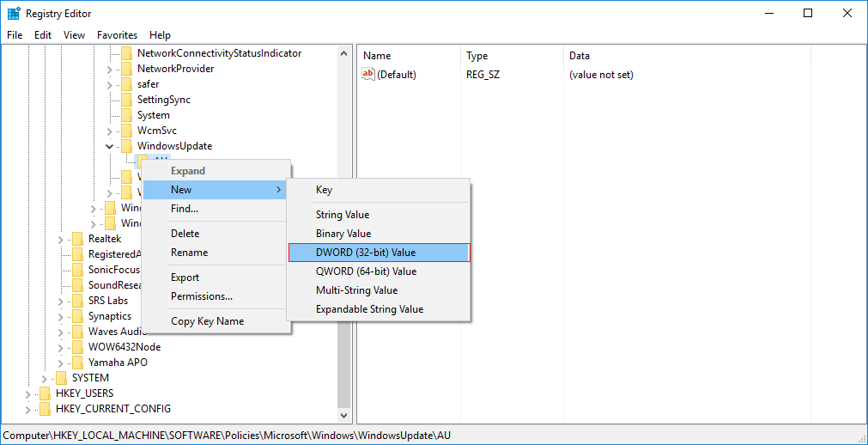The image size is (868, 445).
Task: Click the SYSTEM folder icon
Action: coord(62,378)
